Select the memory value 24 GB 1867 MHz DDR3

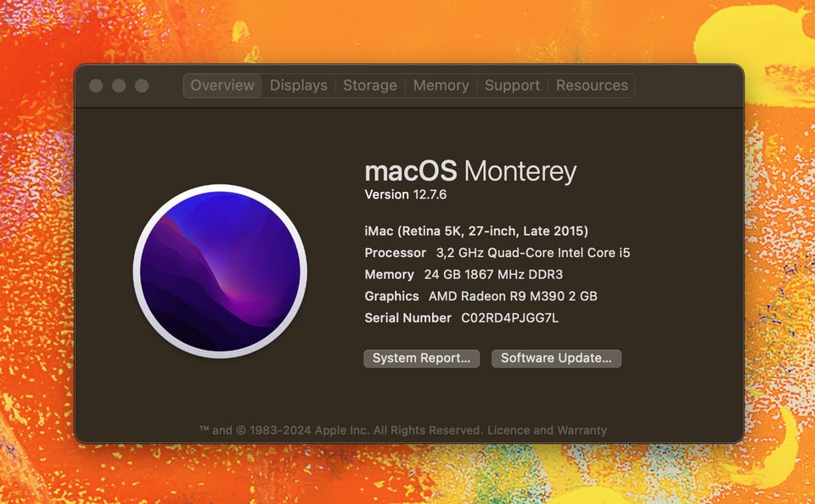[493, 275]
